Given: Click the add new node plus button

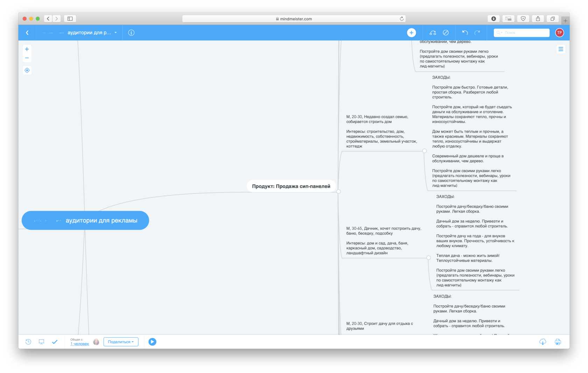Looking at the screenshot, I should [x=411, y=33].
